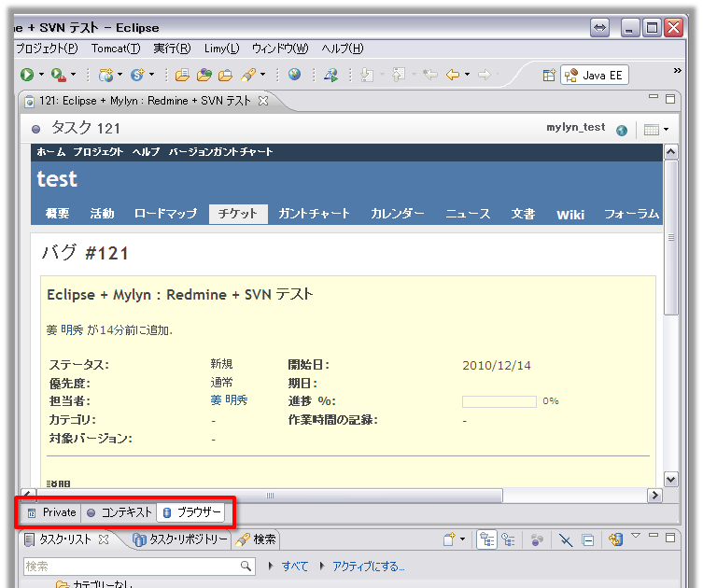Toggle Scheduled presentation in task list
This screenshot has width=703, height=588.
[x=508, y=539]
